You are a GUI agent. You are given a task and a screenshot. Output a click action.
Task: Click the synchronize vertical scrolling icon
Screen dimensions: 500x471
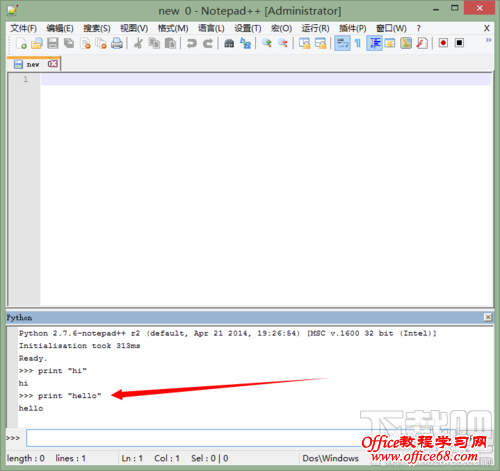pos(304,43)
